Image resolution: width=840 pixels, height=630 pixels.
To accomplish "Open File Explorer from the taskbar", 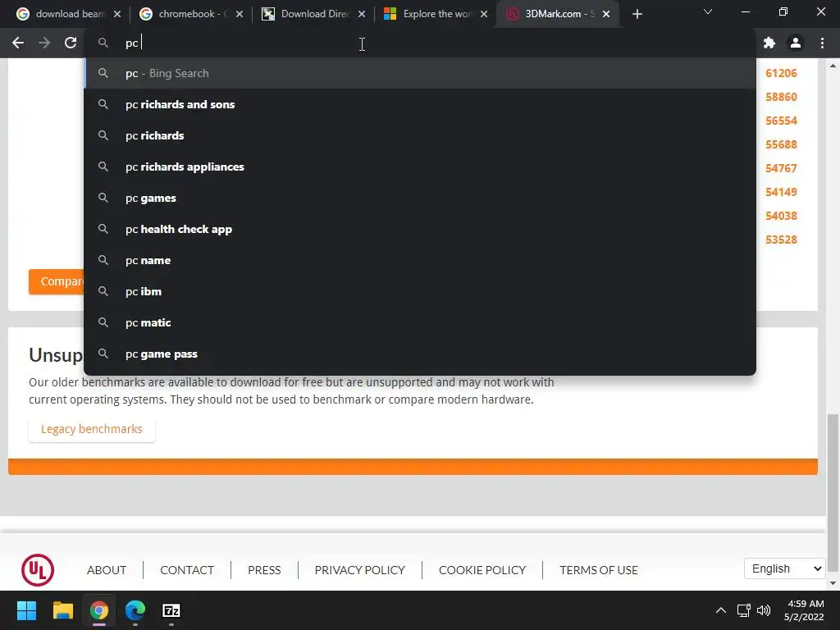I will [62, 610].
